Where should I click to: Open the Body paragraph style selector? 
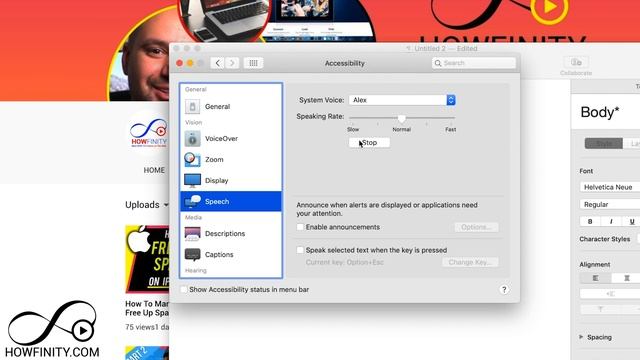tap(605, 112)
